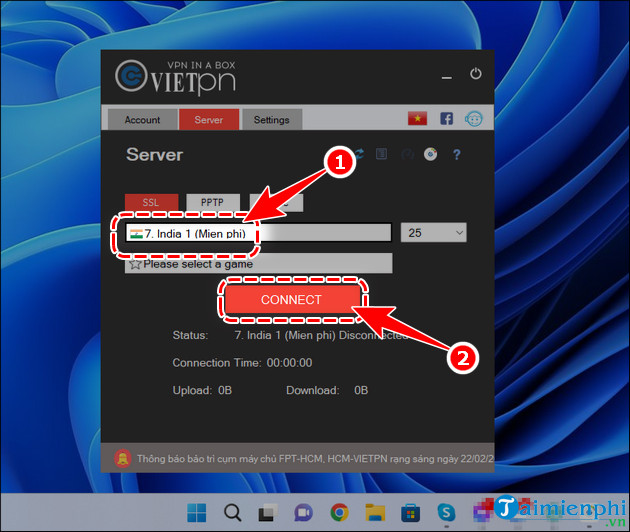Open Skype from the taskbar
630x532 pixels.
tap(446, 513)
